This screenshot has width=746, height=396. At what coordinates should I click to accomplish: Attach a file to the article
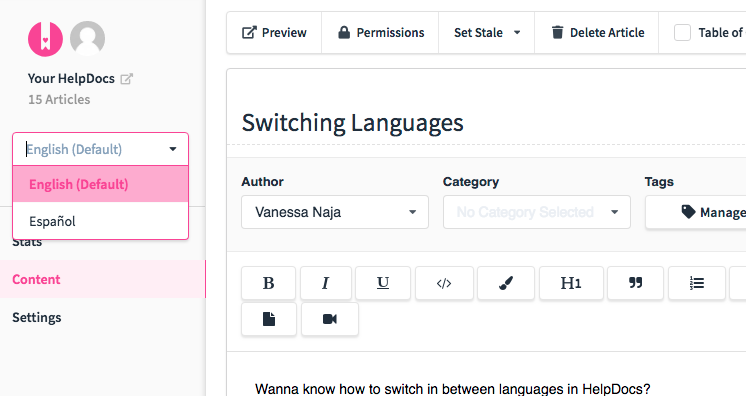click(x=269, y=319)
